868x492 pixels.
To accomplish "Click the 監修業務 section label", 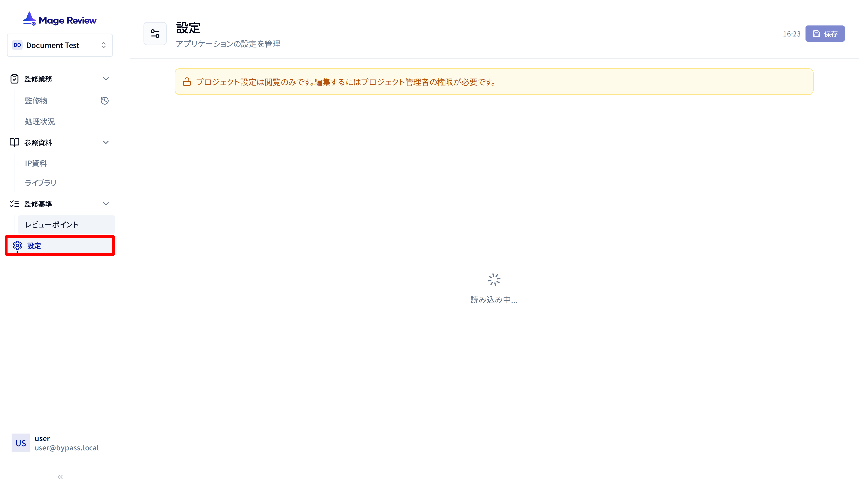I will (38, 79).
